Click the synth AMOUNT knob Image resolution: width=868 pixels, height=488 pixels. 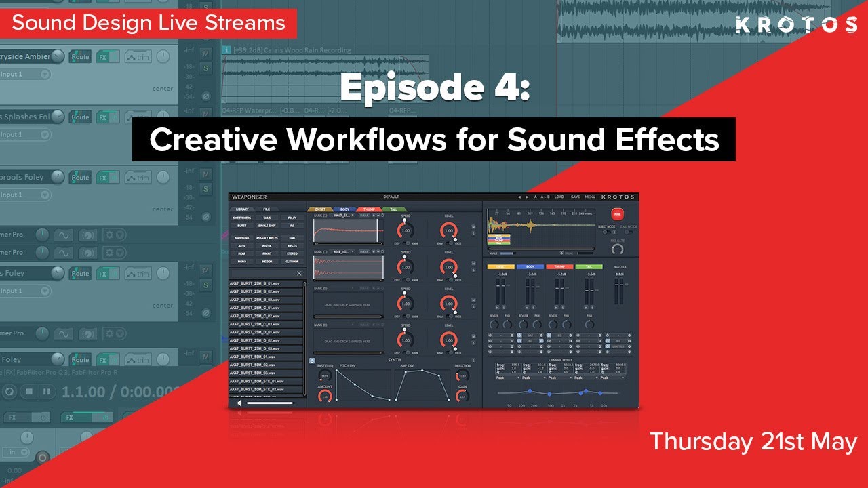325,397
